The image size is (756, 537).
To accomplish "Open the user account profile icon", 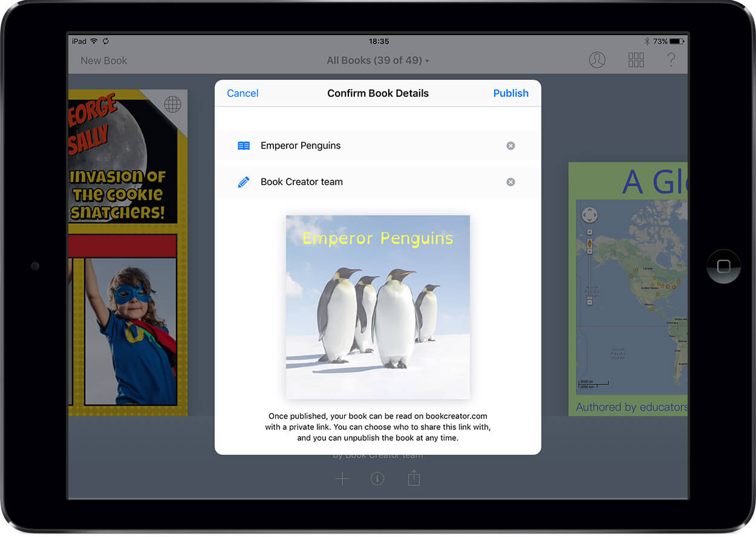I will click(x=597, y=60).
